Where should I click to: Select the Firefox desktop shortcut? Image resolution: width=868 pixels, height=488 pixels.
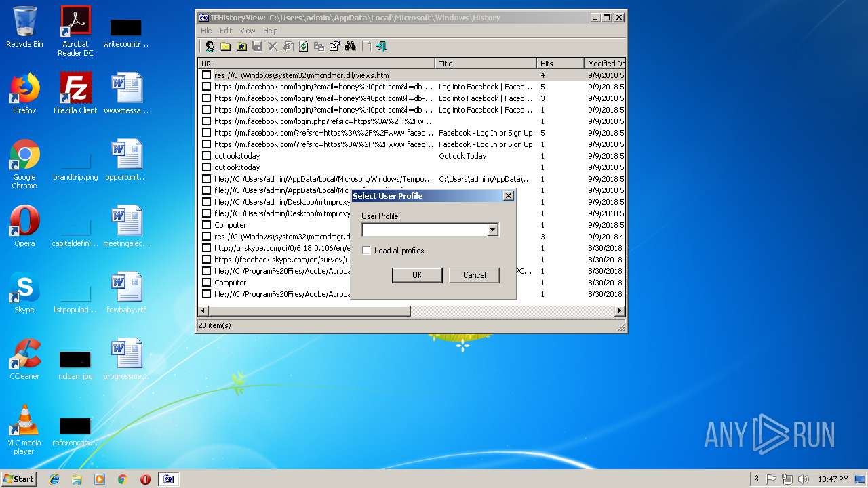(24, 94)
